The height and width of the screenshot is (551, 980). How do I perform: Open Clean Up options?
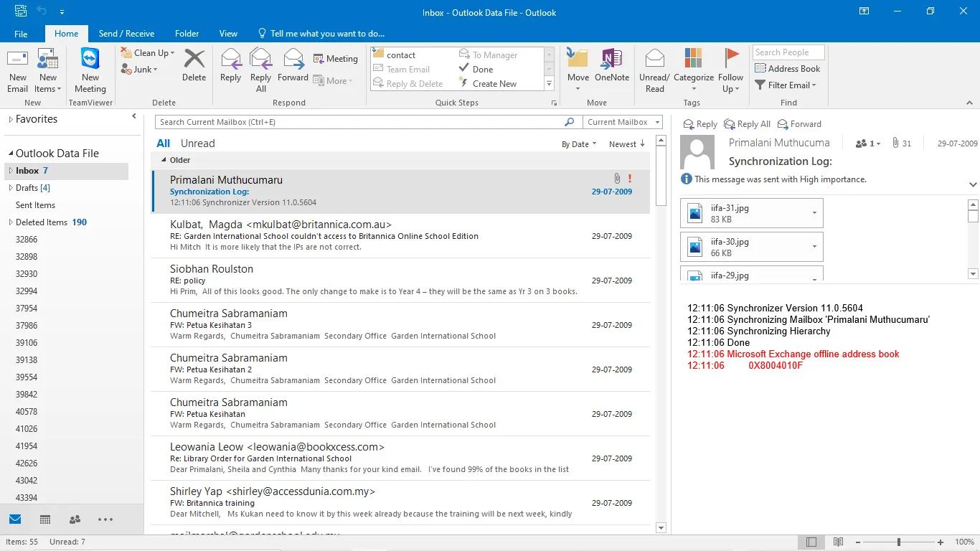point(147,53)
